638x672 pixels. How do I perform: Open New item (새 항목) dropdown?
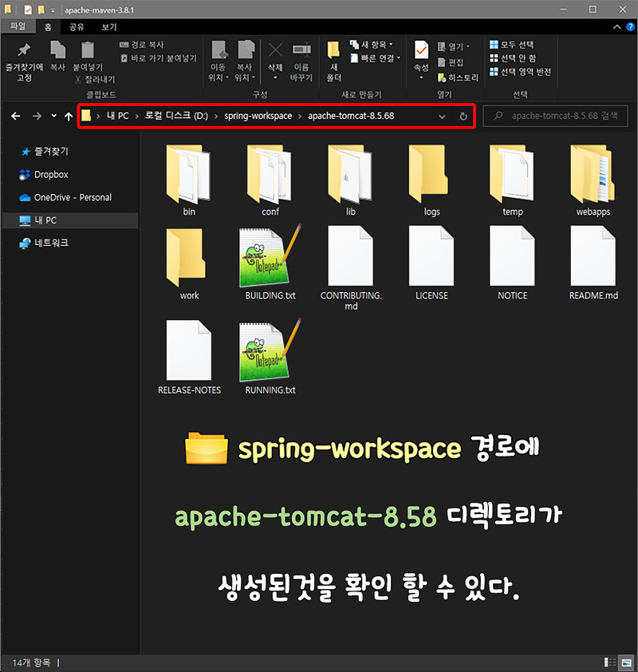click(x=372, y=45)
